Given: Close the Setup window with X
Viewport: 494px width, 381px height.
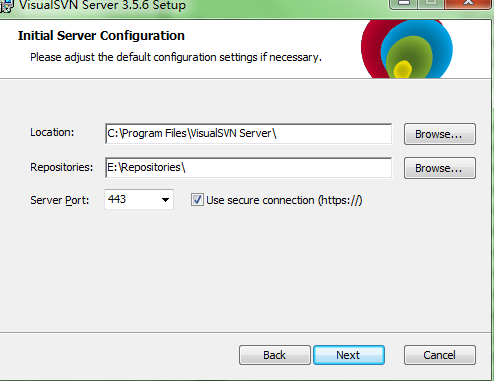Looking at the screenshot, I should click(x=468, y=3).
